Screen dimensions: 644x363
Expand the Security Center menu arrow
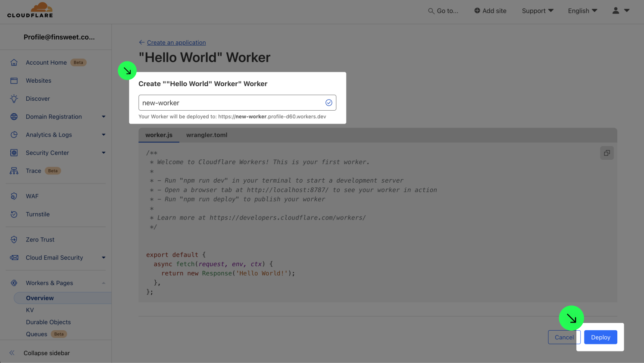[x=103, y=153]
